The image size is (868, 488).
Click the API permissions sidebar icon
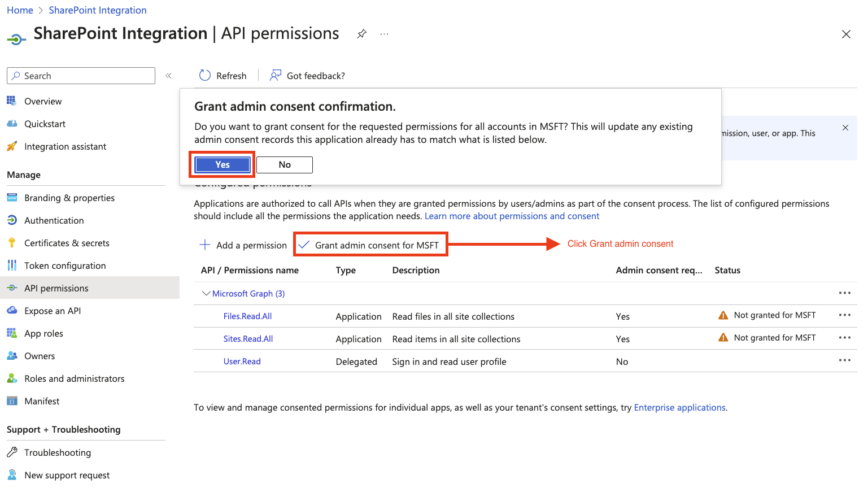(x=12, y=288)
